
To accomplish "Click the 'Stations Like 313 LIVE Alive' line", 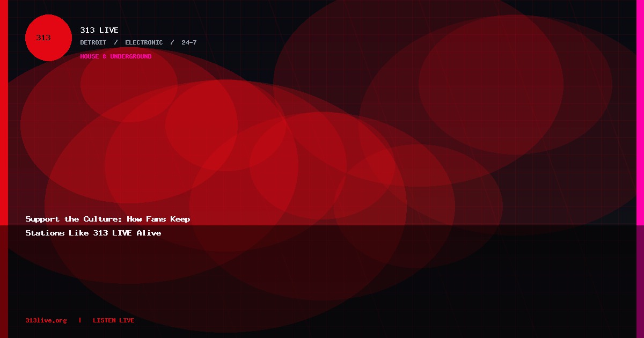I will click(x=93, y=233).
